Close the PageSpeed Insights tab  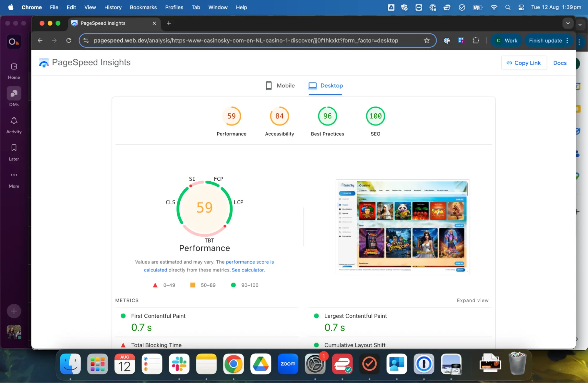click(154, 23)
